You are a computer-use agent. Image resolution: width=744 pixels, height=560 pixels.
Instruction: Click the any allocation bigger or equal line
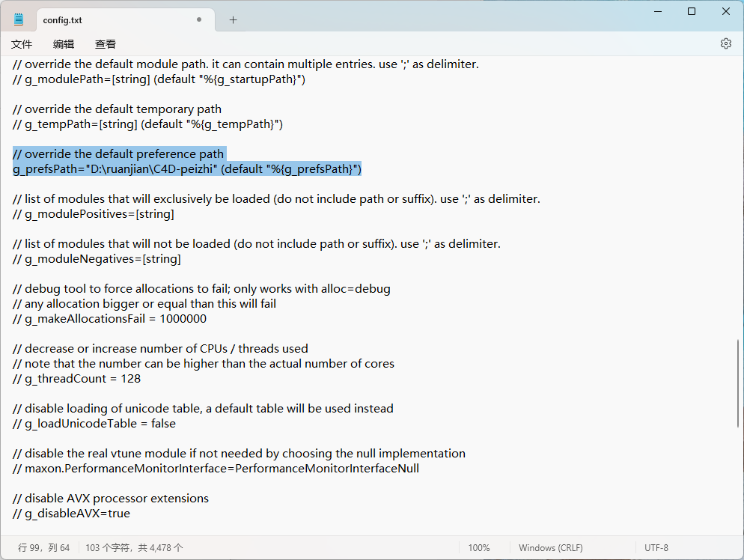tap(144, 304)
